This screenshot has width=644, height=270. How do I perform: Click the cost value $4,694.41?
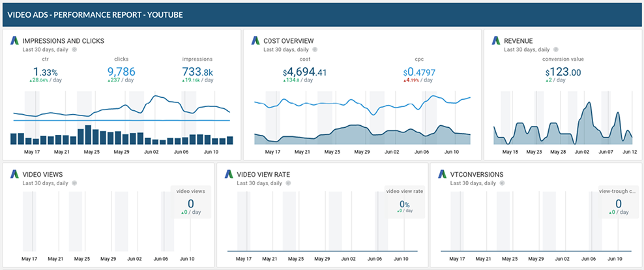(304, 72)
